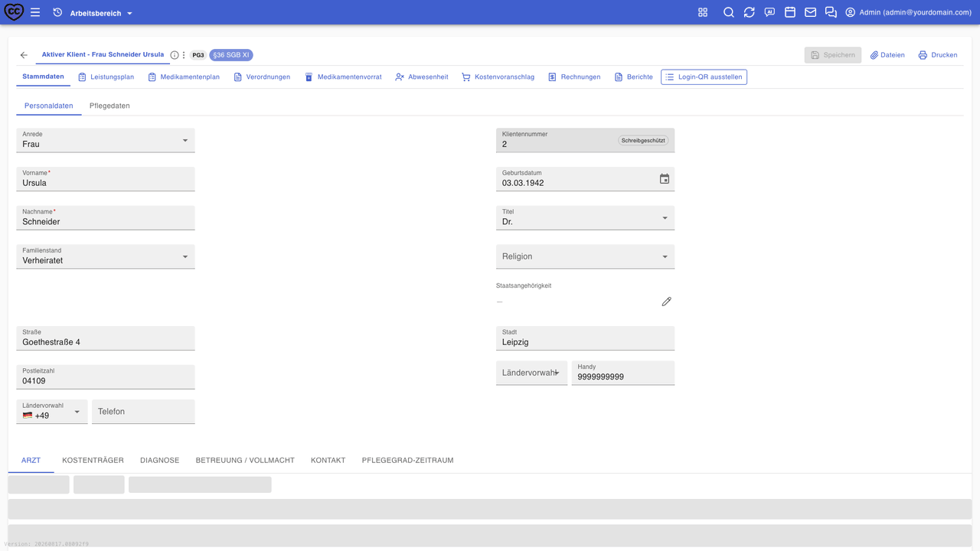Screen dimensions: 980x551
Task: Open the Kostenvoranschlag tab
Action: [498, 77]
